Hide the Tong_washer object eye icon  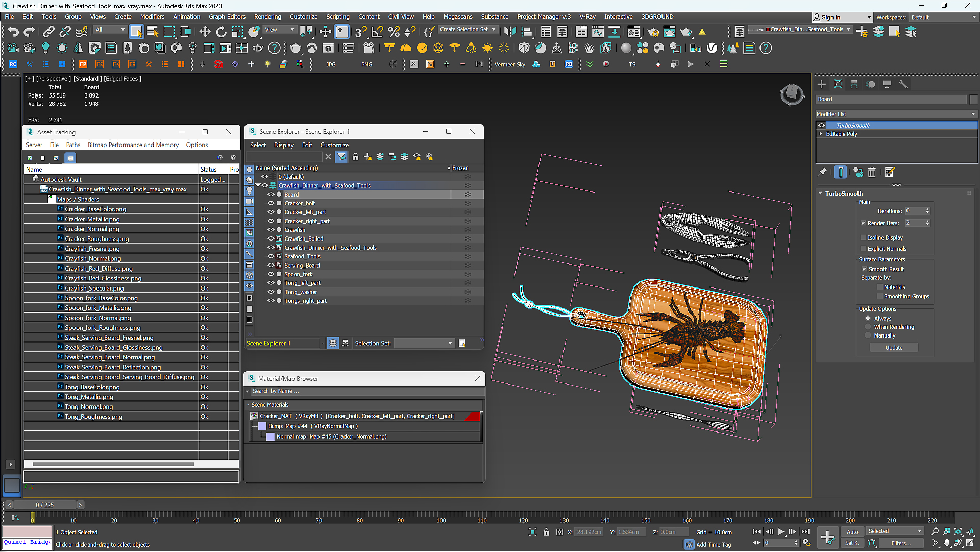[271, 292]
